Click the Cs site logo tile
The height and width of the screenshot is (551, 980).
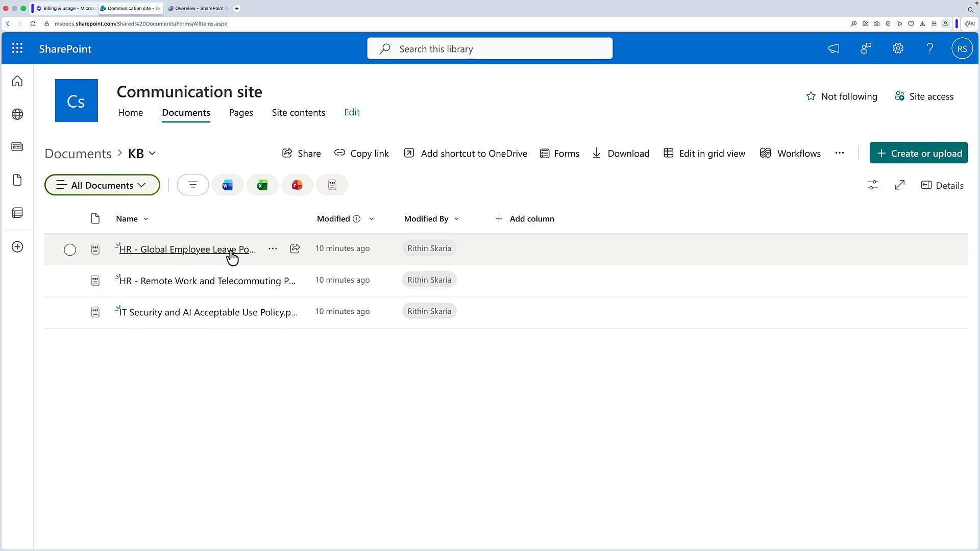coord(77,101)
